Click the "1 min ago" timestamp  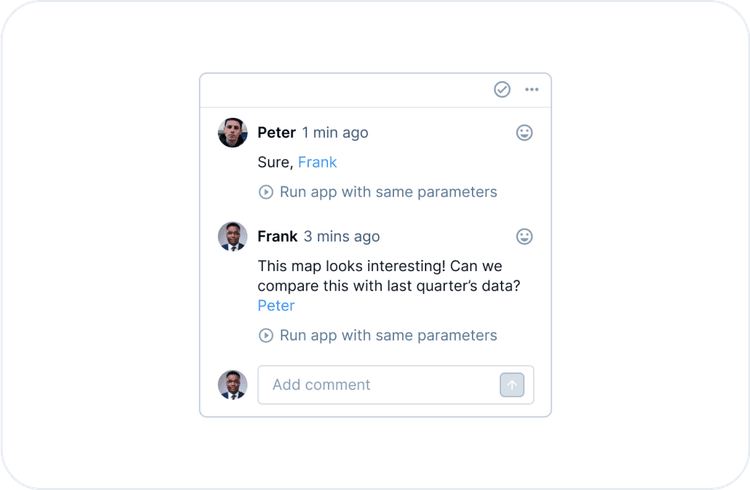335,132
